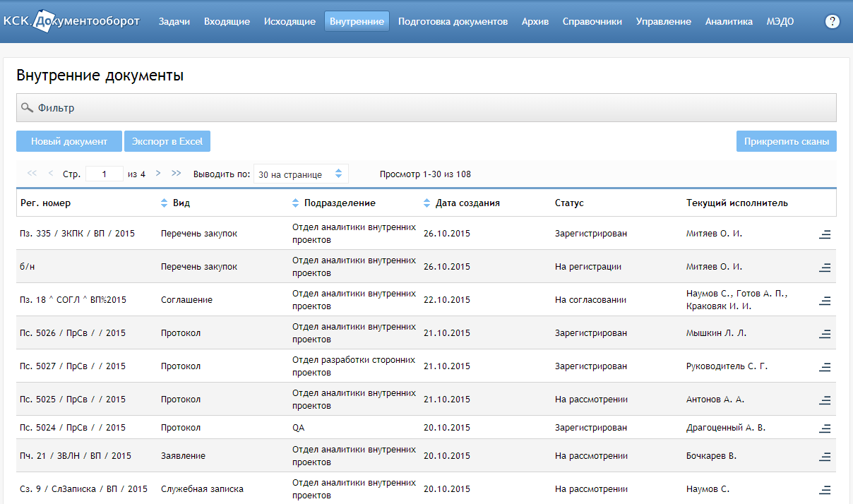Image resolution: width=853 pixels, height=504 pixels.
Task: Go to next page arrow
Action: [x=158, y=173]
